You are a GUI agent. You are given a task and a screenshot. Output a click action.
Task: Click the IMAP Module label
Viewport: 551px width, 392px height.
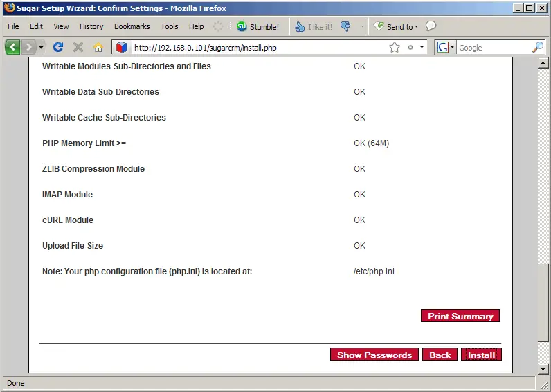tap(67, 195)
